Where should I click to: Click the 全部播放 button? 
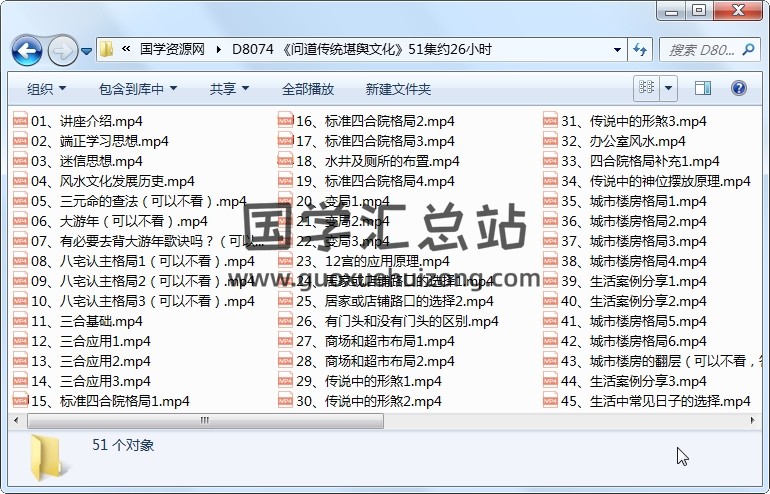(x=308, y=89)
